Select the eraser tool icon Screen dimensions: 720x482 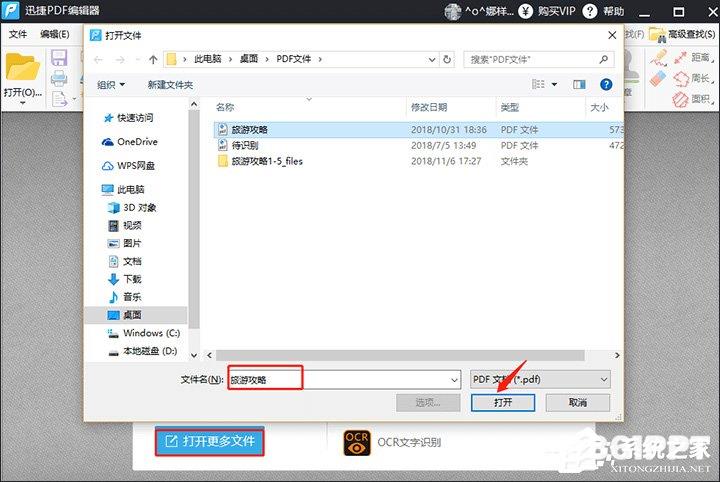658,78
